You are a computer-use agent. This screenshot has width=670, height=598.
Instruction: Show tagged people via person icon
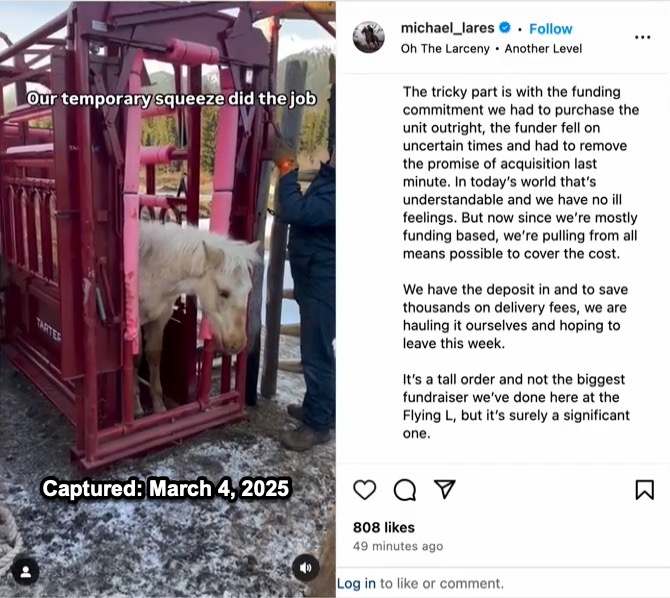[x=26, y=571]
